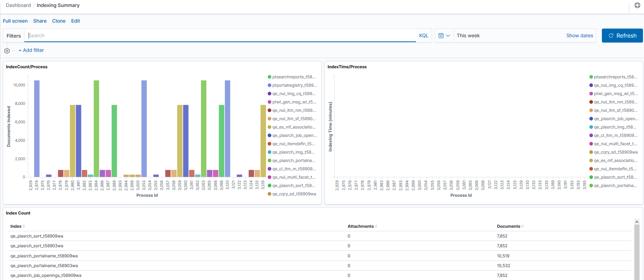Click Show dates link
This screenshot has width=644, height=280.
coord(579,36)
